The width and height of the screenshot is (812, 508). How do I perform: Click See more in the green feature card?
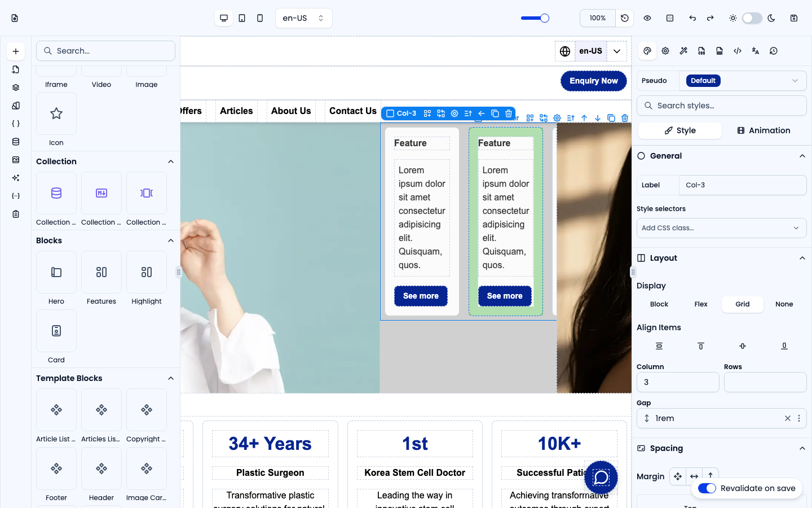click(505, 296)
